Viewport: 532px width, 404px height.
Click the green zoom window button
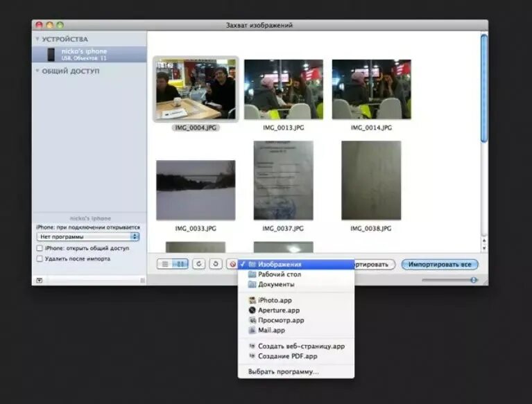tap(60, 25)
